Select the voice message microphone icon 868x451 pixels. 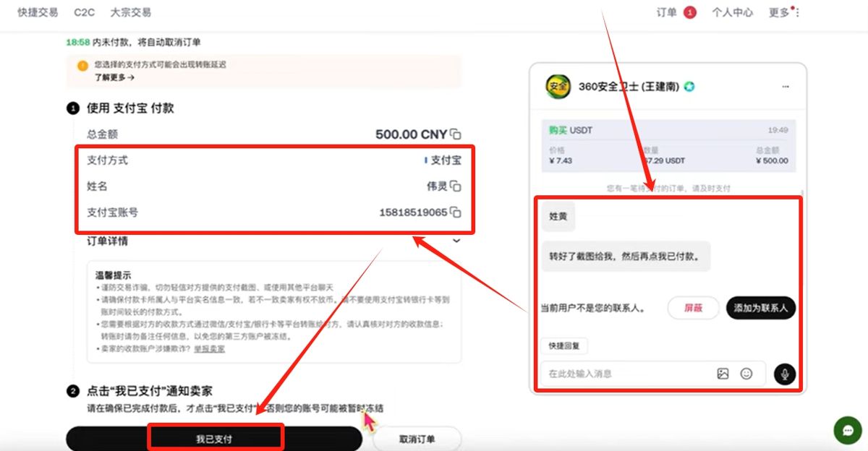[x=783, y=373]
